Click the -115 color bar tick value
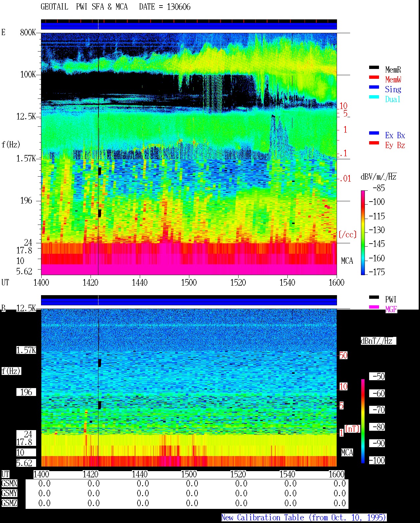The image size is (420, 523). (x=377, y=216)
